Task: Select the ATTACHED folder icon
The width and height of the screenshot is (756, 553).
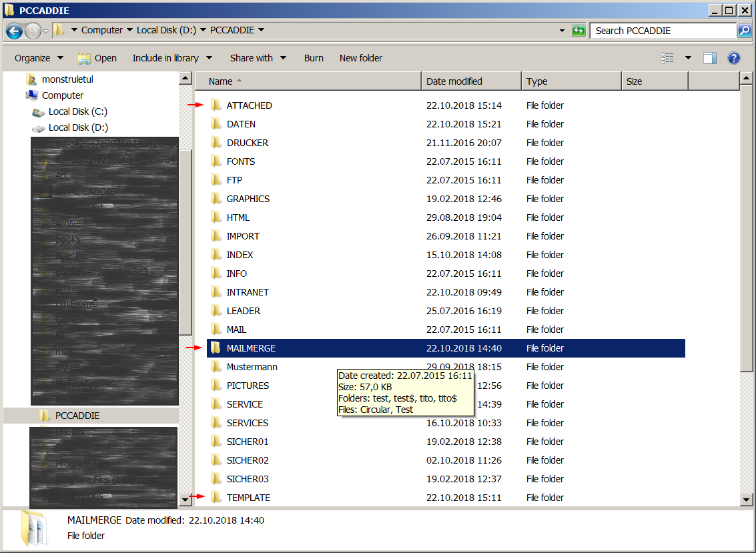Action: (216, 105)
